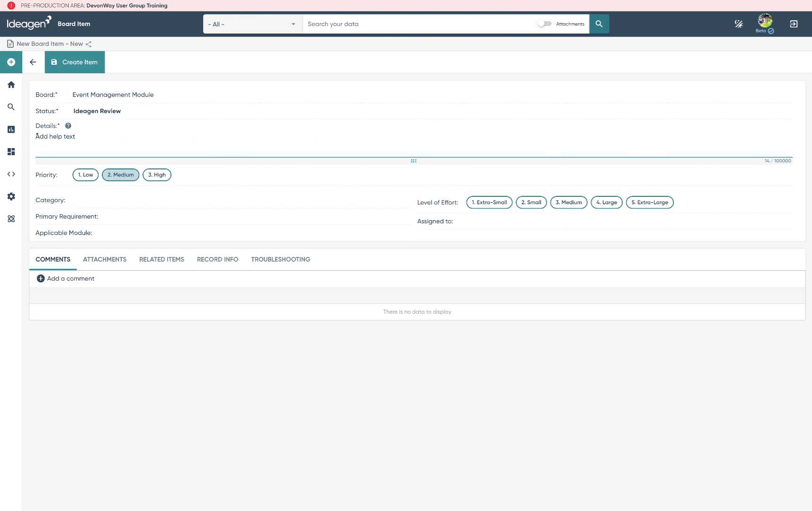
Task: Open the Primary Requirement field
Action: [223, 217]
